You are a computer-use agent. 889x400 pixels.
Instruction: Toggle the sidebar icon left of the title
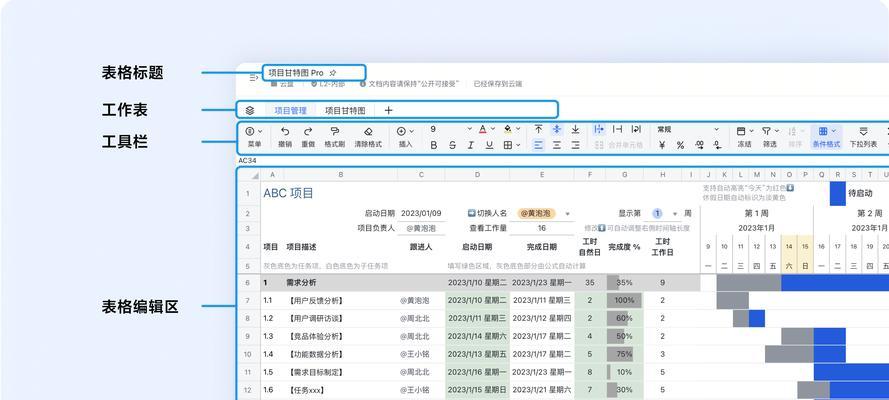[x=254, y=78]
